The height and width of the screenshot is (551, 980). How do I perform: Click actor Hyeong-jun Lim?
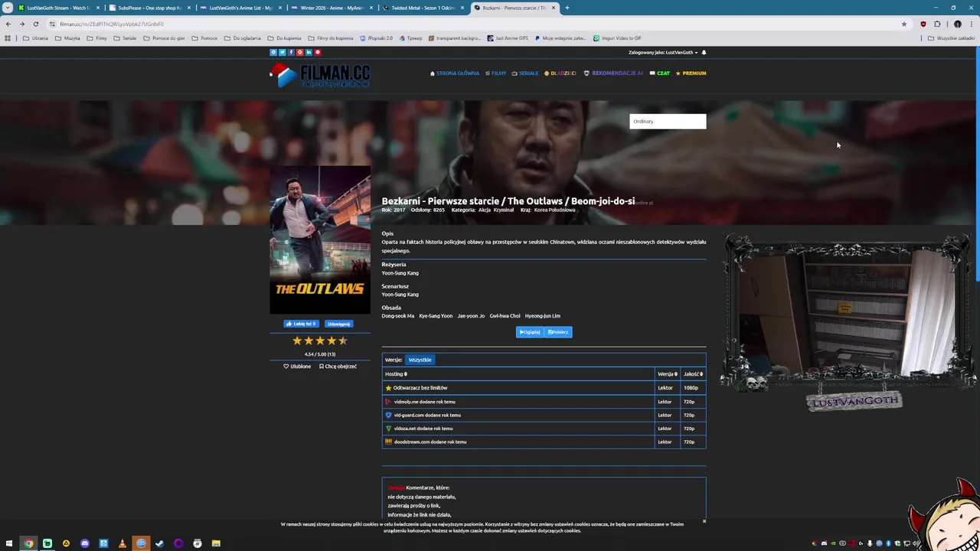542,316
